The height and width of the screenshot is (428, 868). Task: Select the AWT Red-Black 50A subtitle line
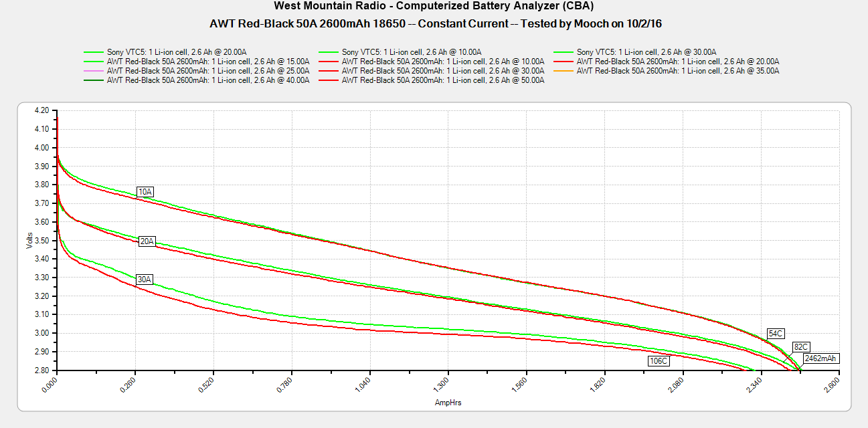tap(436, 23)
